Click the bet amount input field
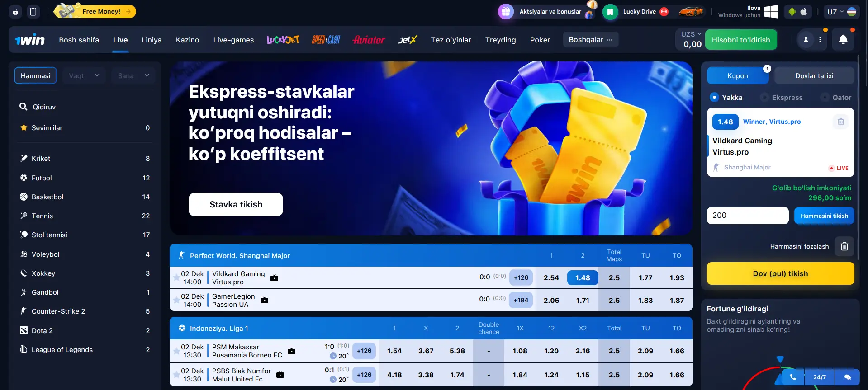868x390 pixels. point(747,216)
